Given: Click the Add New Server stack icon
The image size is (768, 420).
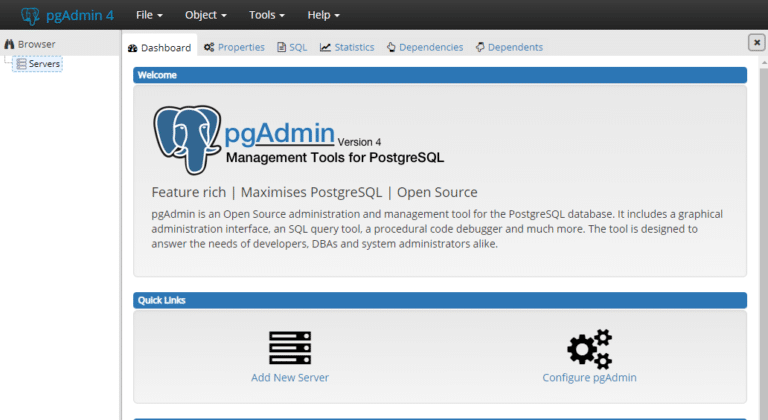Looking at the screenshot, I should [x=290, y=347].
